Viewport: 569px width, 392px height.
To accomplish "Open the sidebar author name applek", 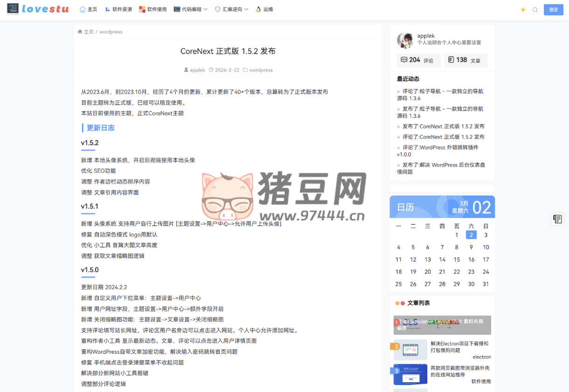I will tap(426, 36).
